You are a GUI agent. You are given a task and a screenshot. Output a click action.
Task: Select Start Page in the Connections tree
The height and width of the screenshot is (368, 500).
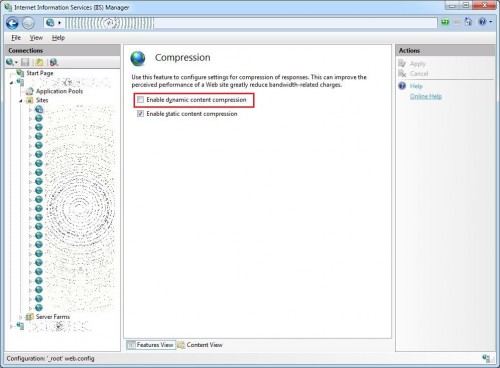(40, 73)
